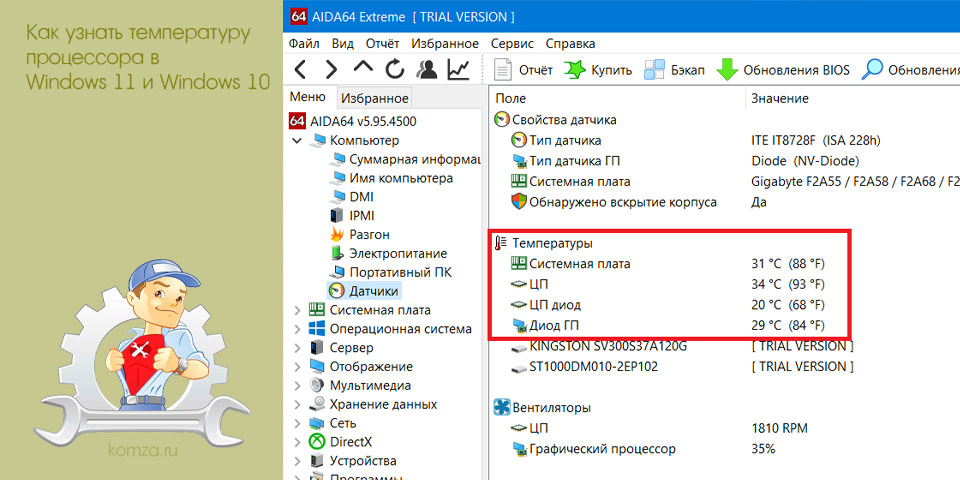Click the Сеть network icon
The image size is (960, 480).
point(317,423)
